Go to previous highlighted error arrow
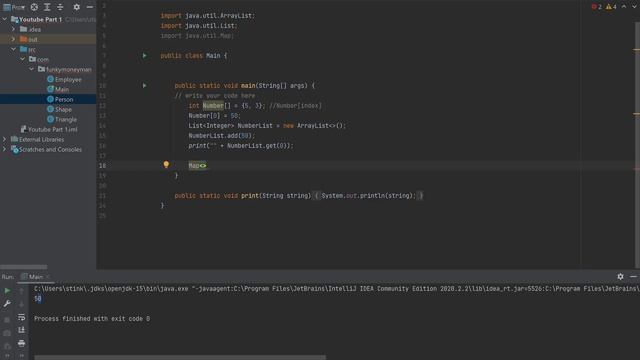 tap(624, 7)
